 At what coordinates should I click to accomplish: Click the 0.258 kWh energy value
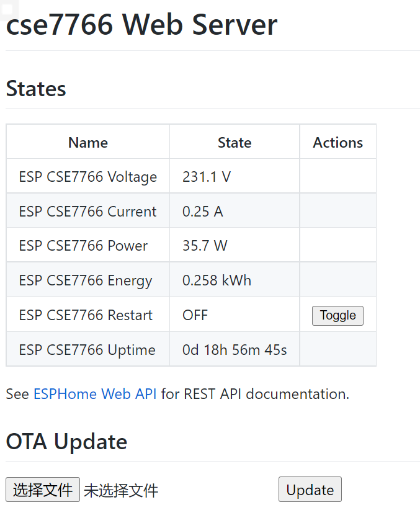pos(217,280)
